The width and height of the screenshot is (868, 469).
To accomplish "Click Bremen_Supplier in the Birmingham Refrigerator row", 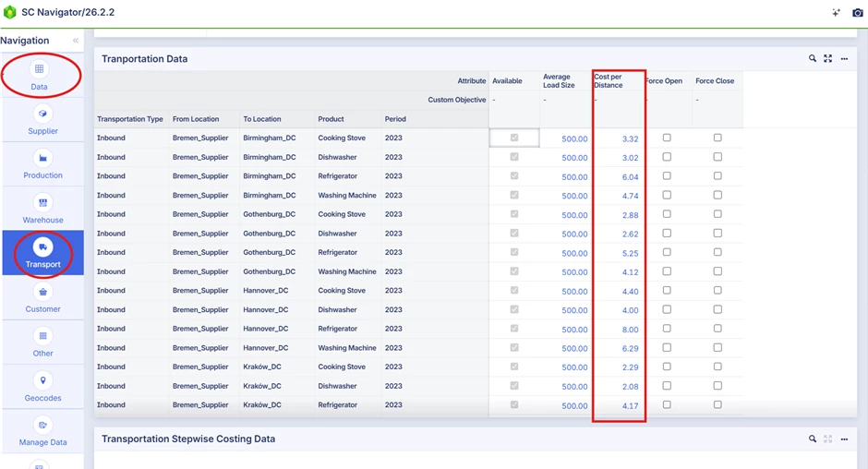I will click(x=200, y=175).
